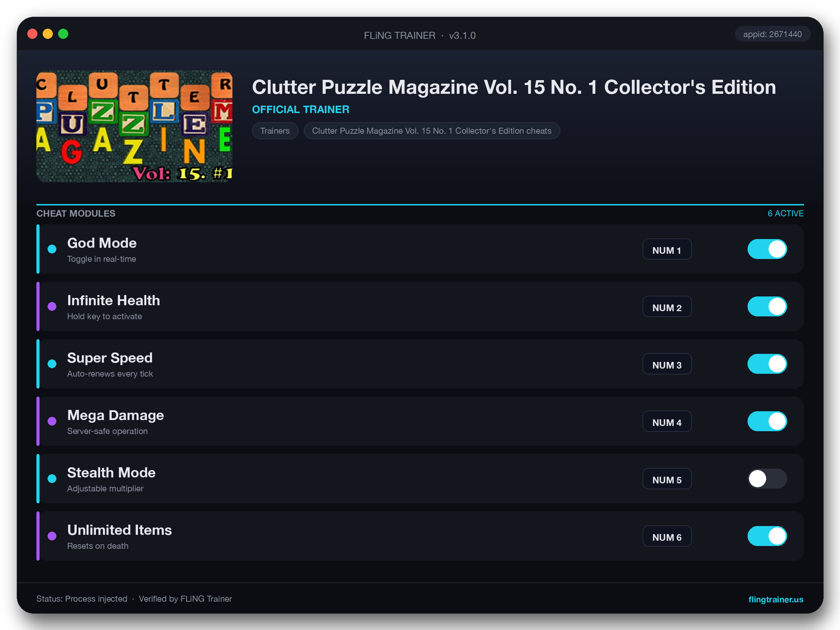
Task: Click the yellow minimize window button
Action: 48,34
